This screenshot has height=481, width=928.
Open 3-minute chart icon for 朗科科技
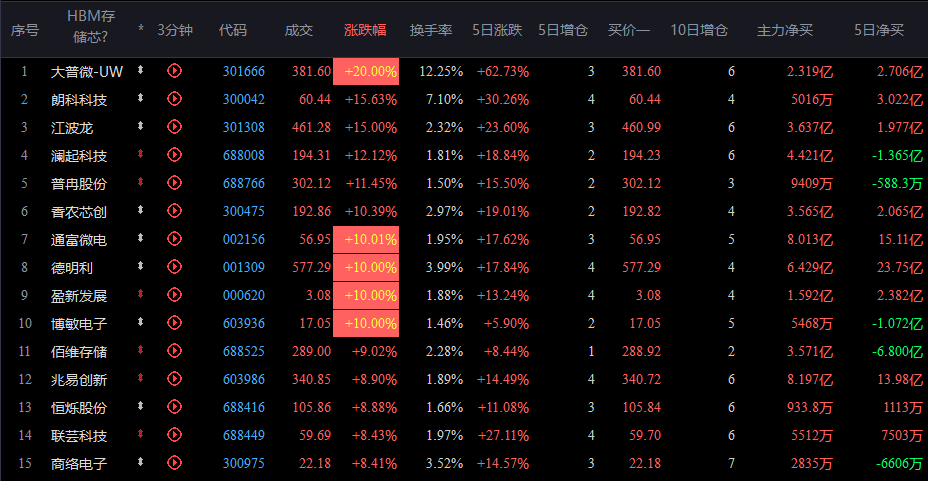coord(174,99)
